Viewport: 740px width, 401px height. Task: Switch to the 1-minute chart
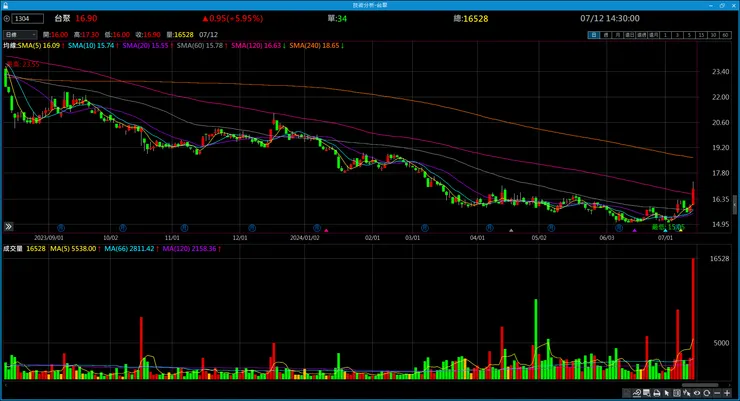[x=665, y=35]
